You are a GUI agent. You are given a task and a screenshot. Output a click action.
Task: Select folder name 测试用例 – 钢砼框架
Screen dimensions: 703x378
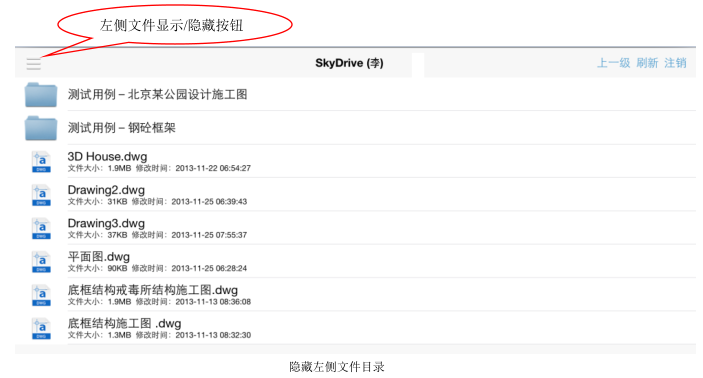(122, 128)
